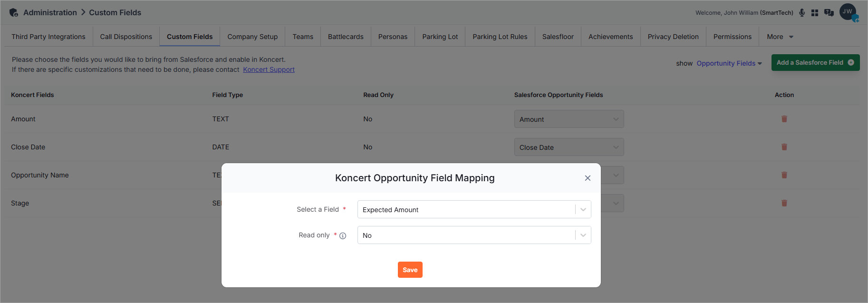The height and width of the screenshot is (303, 868).
Task: Open the Achievements tab
Action: coord(611,37)
